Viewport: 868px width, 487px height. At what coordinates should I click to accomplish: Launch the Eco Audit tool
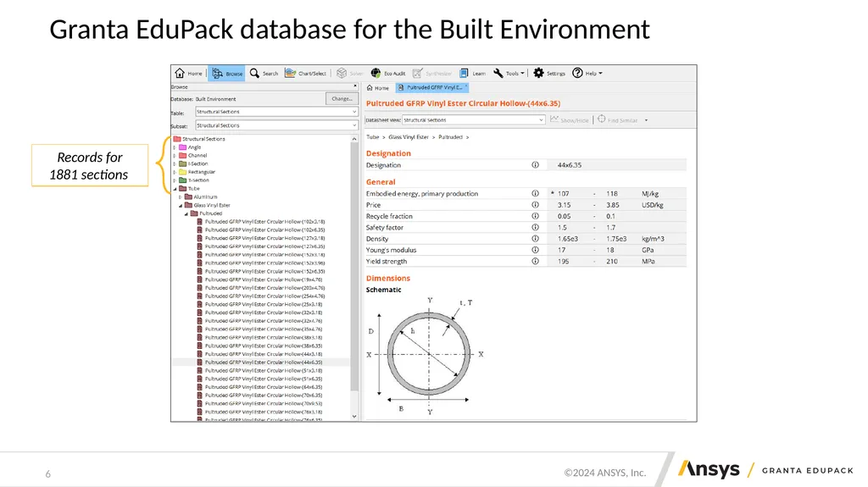point(388,73)
